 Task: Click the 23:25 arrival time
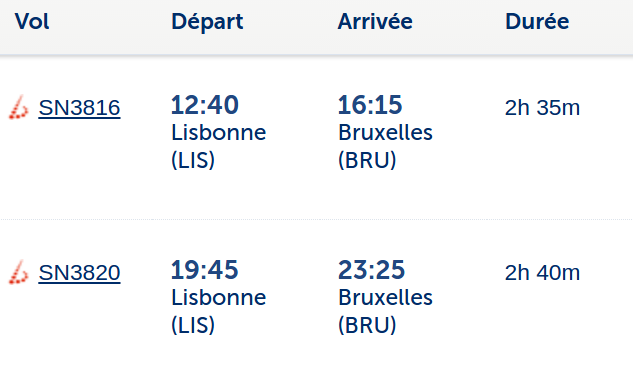[371, 269]
